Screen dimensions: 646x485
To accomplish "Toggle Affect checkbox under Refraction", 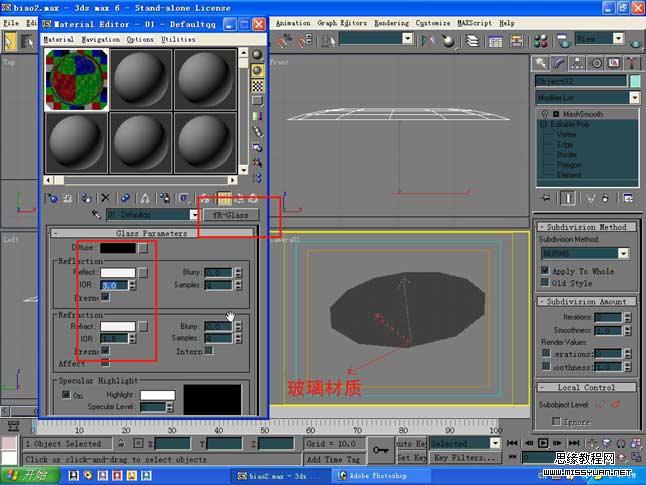I will (105, 363).
